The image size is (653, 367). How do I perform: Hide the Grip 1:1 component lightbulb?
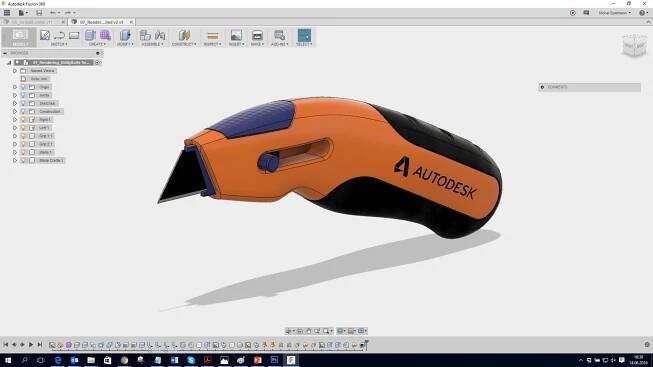coord(23,136)
